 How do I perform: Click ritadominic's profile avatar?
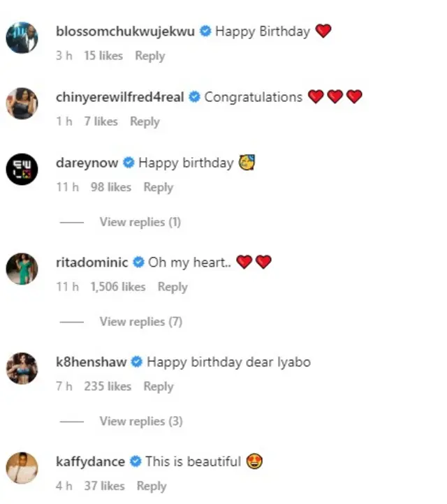pyautogui.click(x=22, y=269)
